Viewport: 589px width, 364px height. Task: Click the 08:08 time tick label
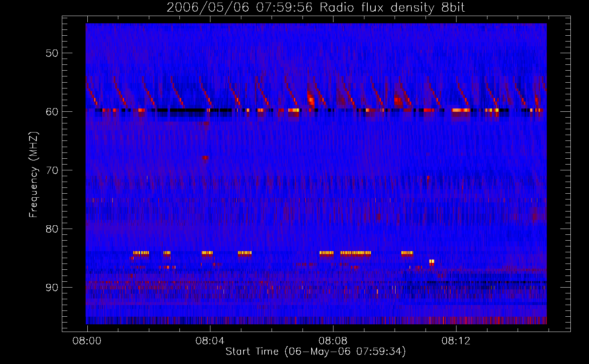click(333, 341)
